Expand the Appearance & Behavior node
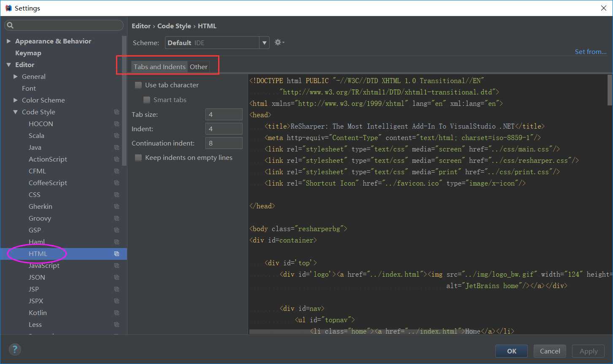 [x=8, y=41]
